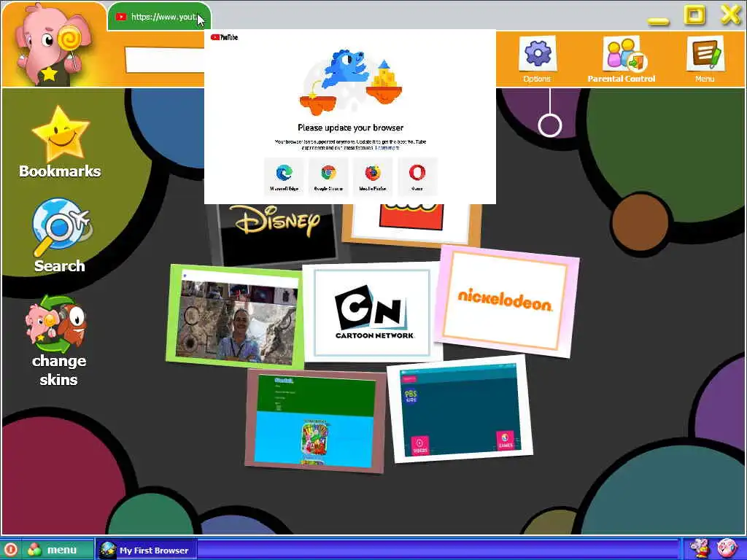Click the Learn more link
Image resolution: width=747 pixels, height=560 pixels.
387,147
